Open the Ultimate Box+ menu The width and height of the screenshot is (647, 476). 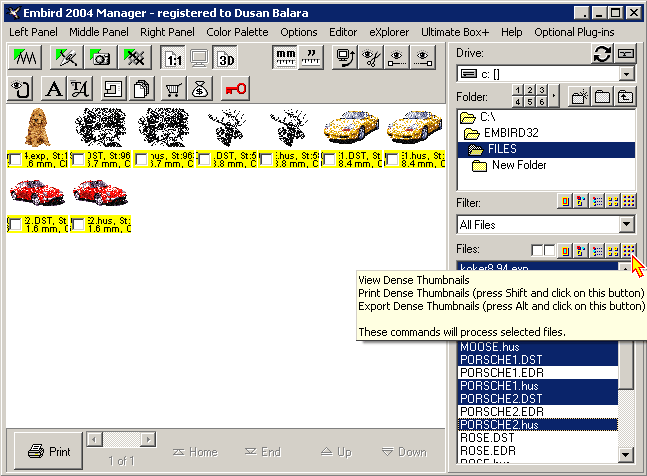[455, 32]
